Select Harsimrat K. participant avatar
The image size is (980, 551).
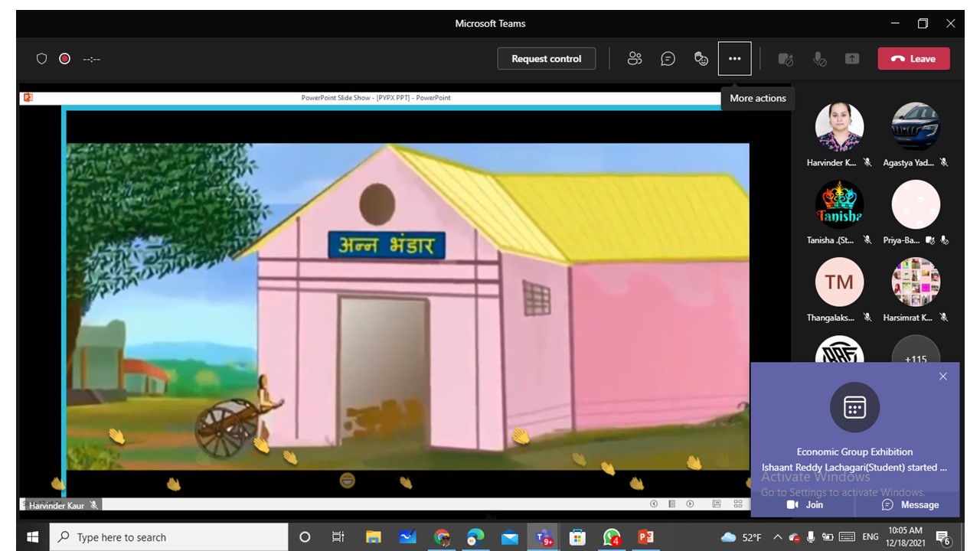pos(916,282)
